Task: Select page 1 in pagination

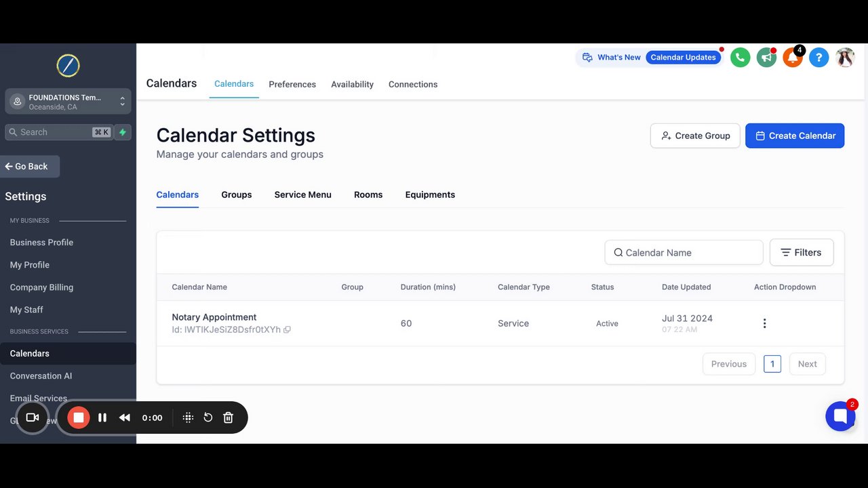Action: click(x=772, y=364)
